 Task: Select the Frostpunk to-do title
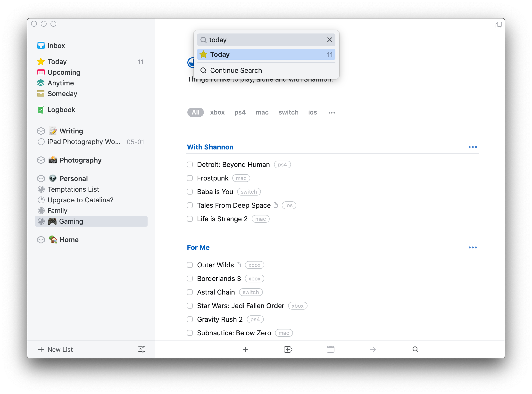(213, 178)
